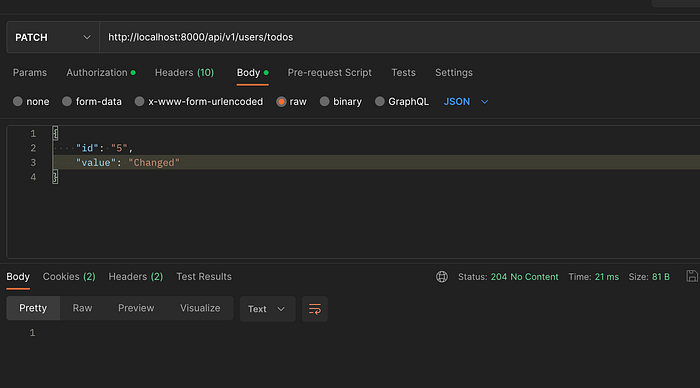The height and width of the screenshot is (388, 700).
Task: Open the Settings tab
Action: pos(454,73)
